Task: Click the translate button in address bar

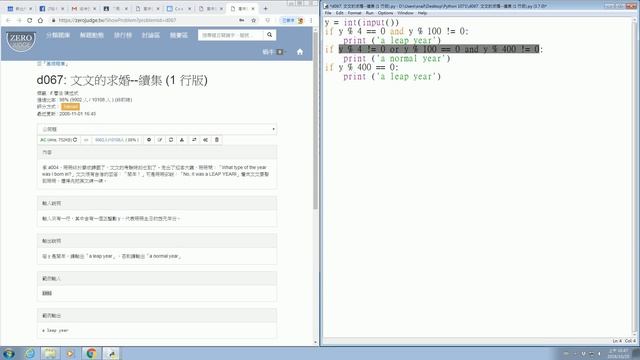Action: click(289, 20)
